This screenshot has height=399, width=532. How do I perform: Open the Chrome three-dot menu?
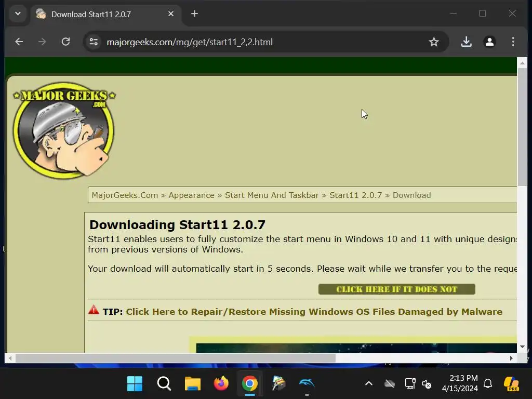pos(513,42)
